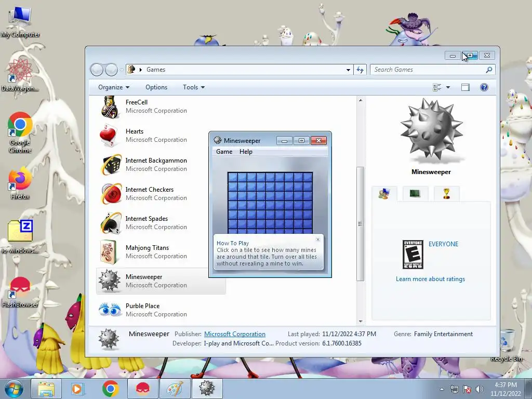Click the Get help question mark icon
Viewport: 532px width, 399px height.
(484, 87)
